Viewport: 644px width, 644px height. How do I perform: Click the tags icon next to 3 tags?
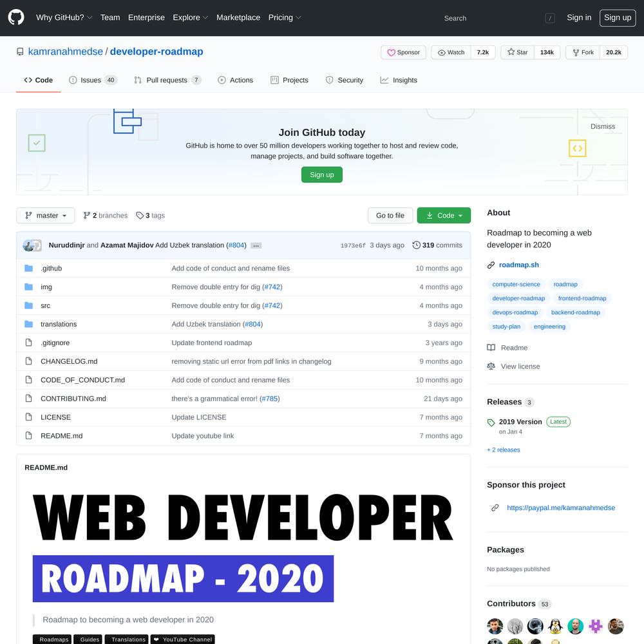(x=140, y=216)
